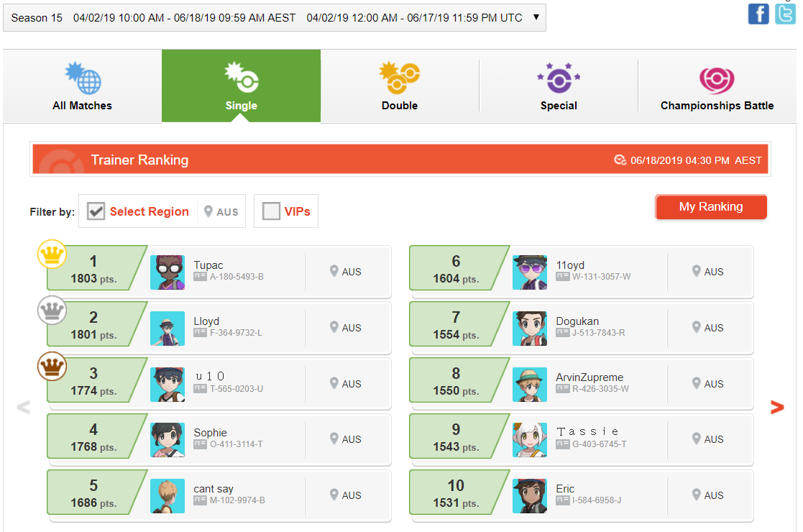Click the refresh icon beside update time
This screenshot has width=803, height=532.
pos(620,160)
